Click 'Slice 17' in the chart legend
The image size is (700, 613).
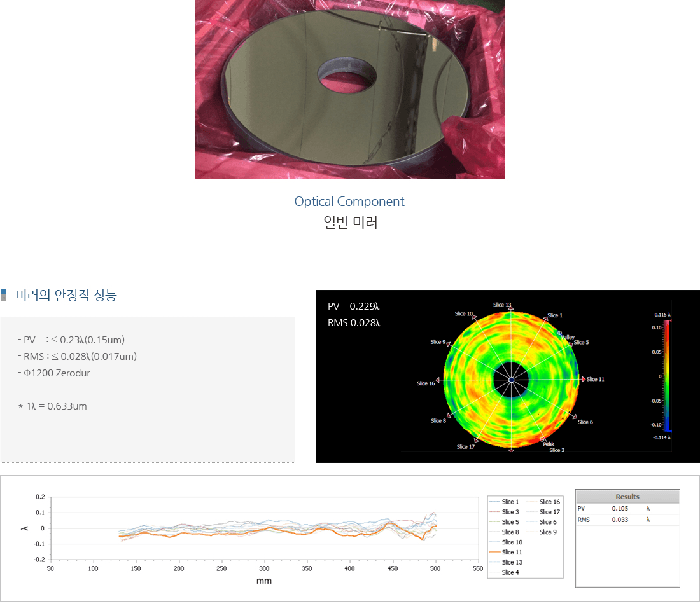tap(550, 512)
